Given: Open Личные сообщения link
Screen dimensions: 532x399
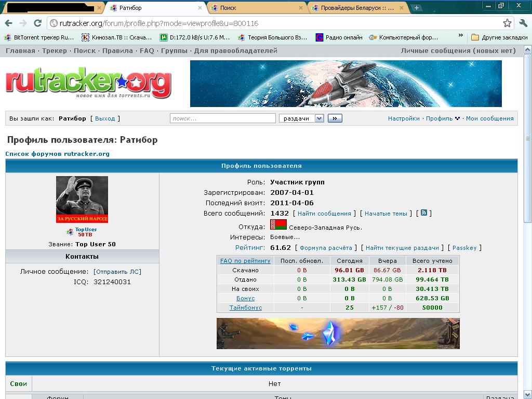Looking at the screenshot, I should (x=458, y=51).
